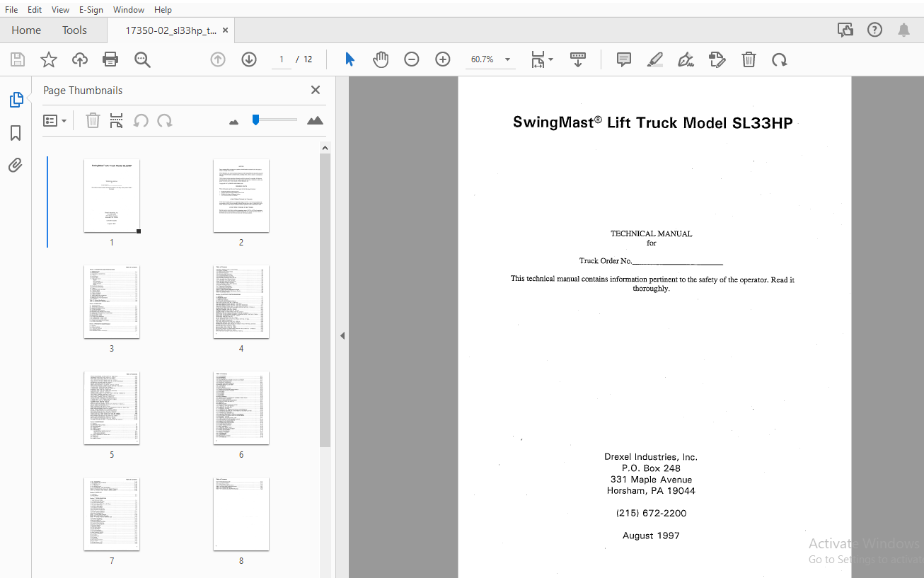
Task: Enlarge thumbnail size large mountains icon
Action: coord(315,120)
